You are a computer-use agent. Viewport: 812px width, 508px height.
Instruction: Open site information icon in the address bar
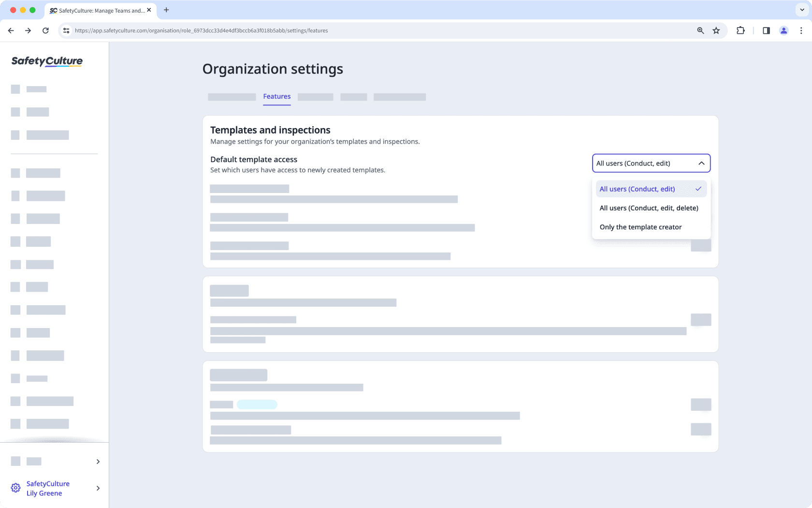[66, 30]
